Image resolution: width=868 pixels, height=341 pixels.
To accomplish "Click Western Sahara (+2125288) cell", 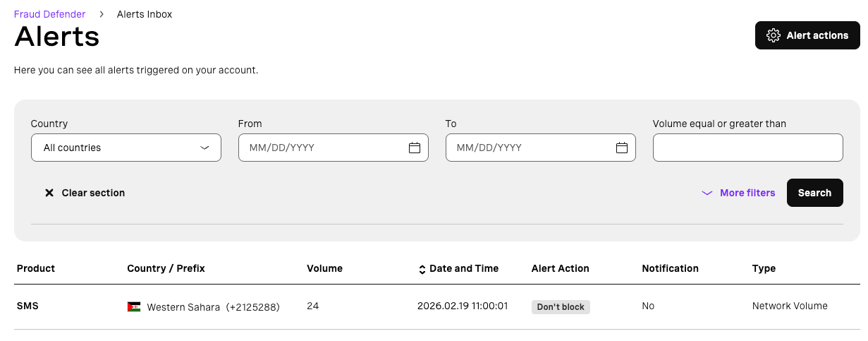I will [x=204, y=307].
